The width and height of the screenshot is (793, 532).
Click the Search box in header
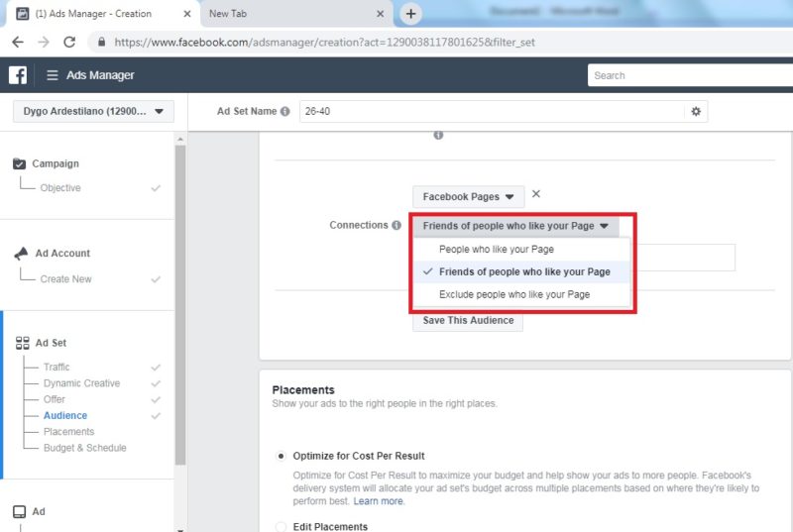[690, 75]
